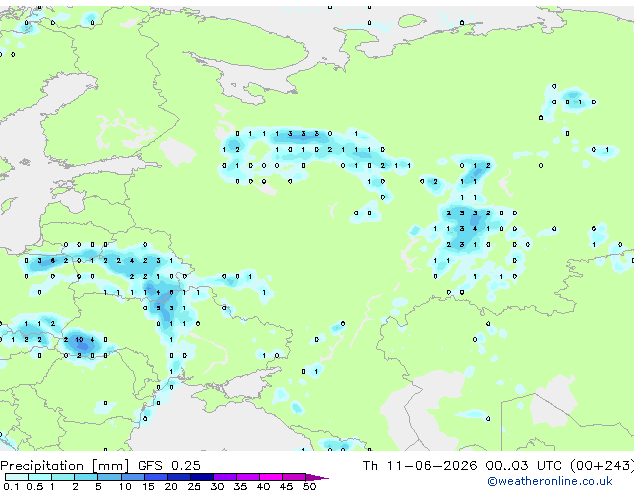Screen dimensions: 634x490
Task: Click the "GFS 0.25" model label
Action: click(169, 465)
